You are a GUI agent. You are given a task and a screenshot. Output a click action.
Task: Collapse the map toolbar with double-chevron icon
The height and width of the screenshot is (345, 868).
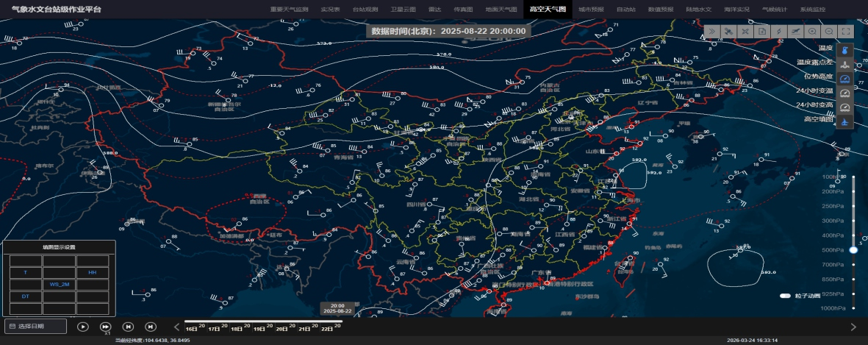pos(712,32)
